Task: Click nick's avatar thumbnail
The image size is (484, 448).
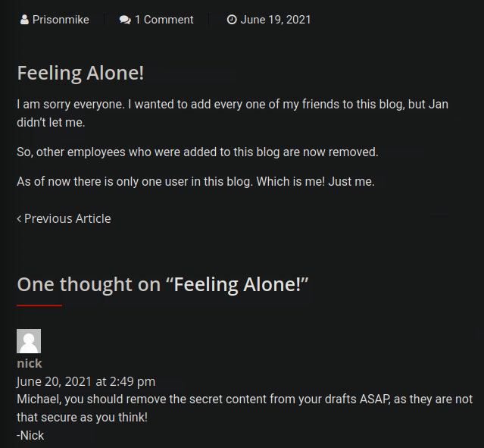Action: [29, 341]
